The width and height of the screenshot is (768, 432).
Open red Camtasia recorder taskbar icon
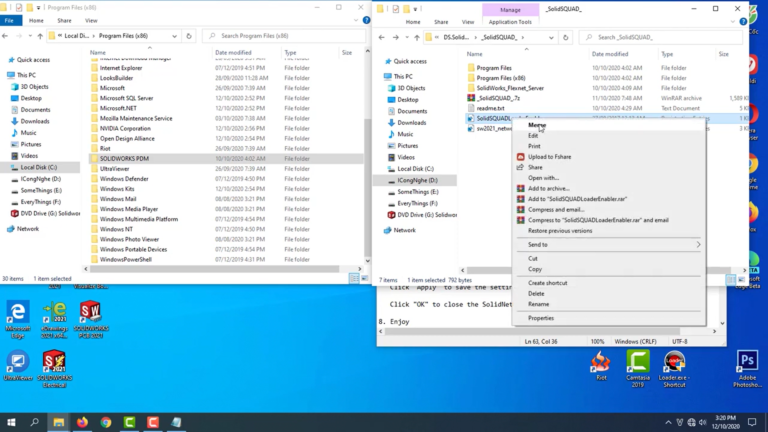tap(153, 422)
